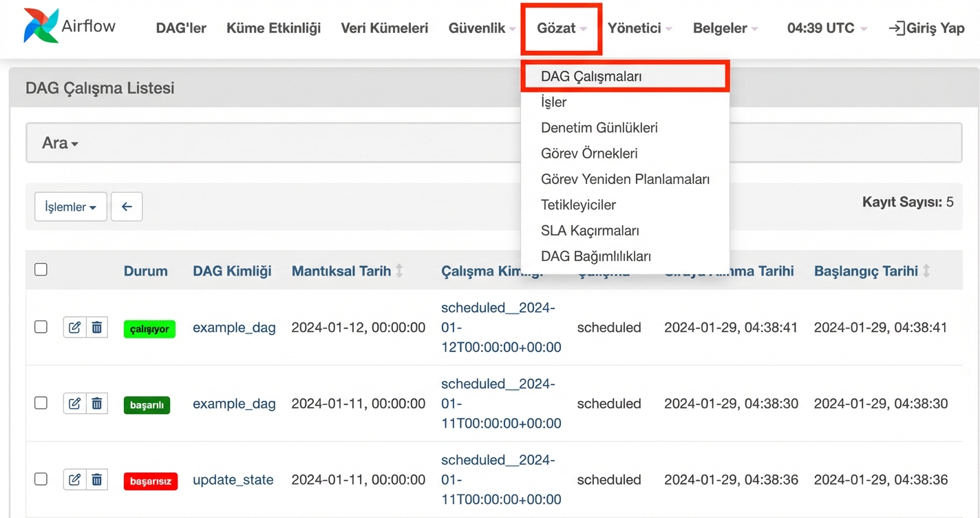Viewport: 980px width, 518px height.
Task: Click edit icon for running example_dag row
Action: coord(74,327)
